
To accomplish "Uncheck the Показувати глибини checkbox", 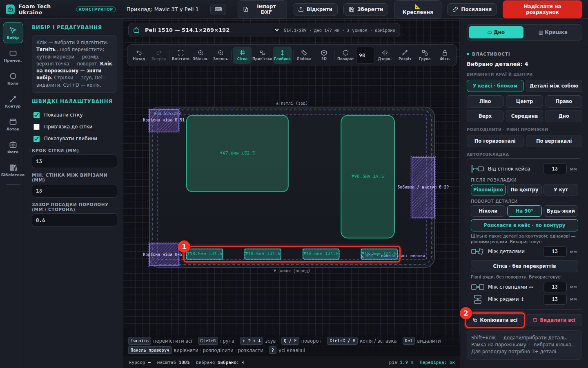I will pyautogui.click(x=37, y=139).
